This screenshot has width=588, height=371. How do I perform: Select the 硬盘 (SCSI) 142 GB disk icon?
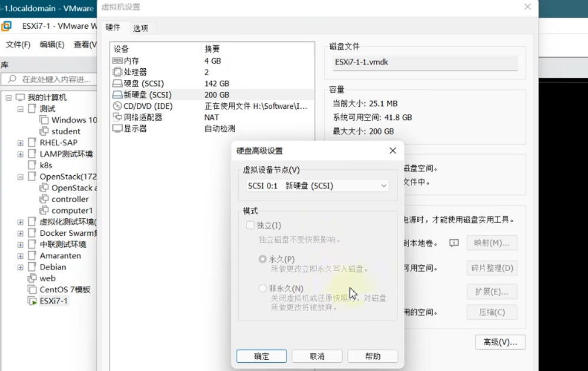(118, 83)
